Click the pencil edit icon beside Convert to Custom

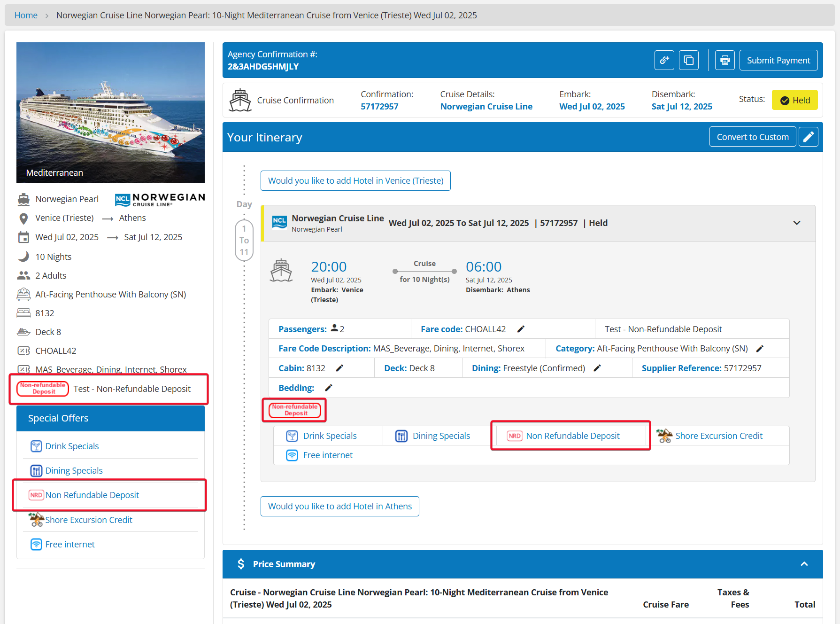click(809, 137)
